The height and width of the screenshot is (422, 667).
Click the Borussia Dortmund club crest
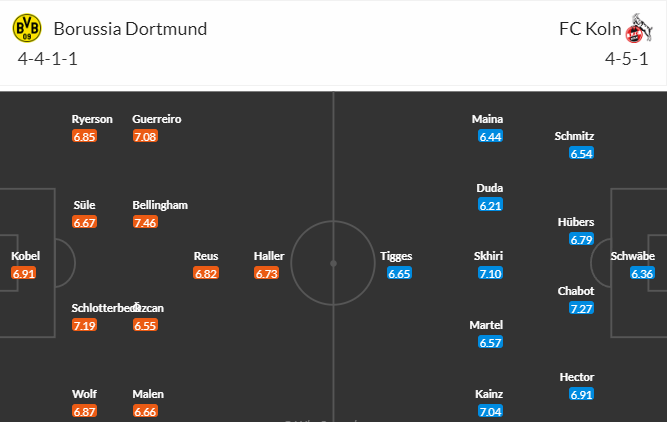coord(27,29)
